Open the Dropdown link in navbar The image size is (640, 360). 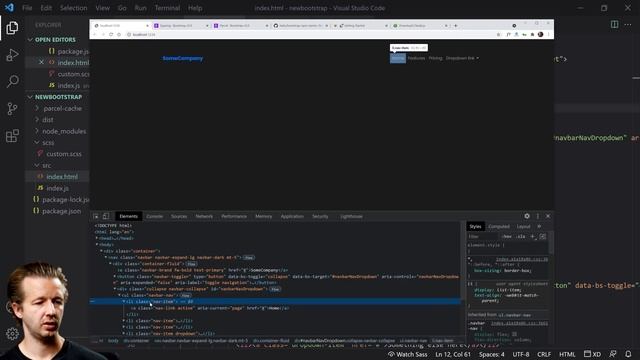[x=462, y=58]
